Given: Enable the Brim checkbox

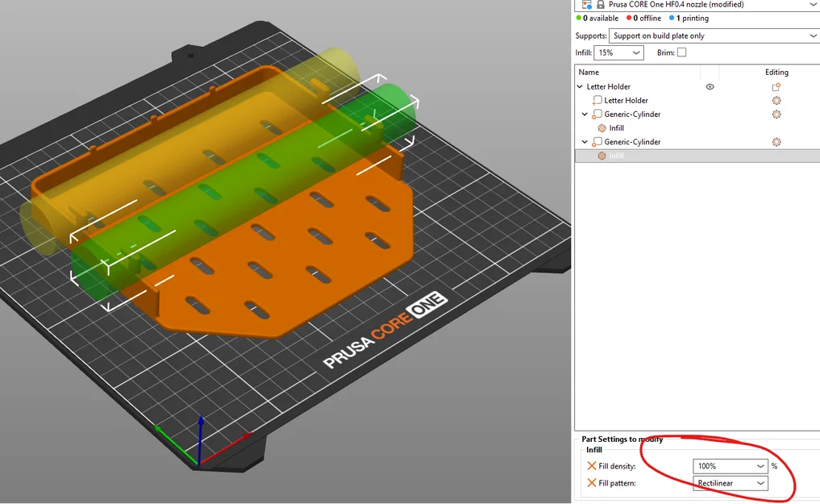Looking at the screenshot, I should pyautogui.click(x=681, y=52).
